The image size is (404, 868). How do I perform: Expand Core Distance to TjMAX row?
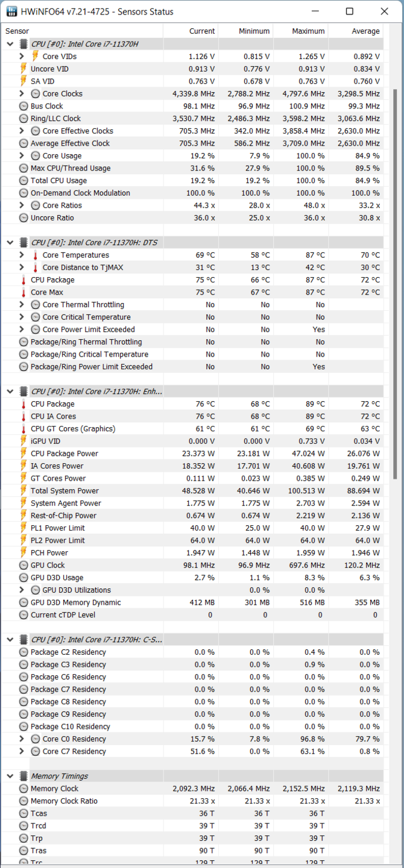pos(22,267)
